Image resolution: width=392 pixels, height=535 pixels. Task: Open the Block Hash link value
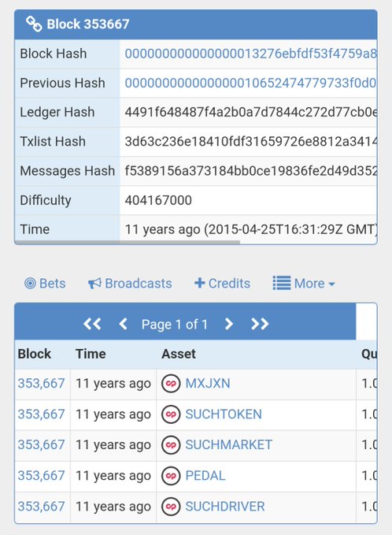[250, 54]
